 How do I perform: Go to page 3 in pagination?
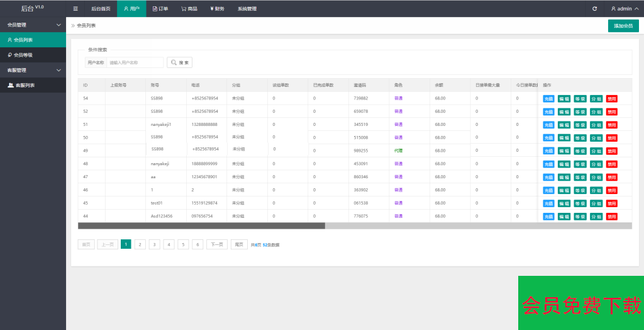(x=154, y=244)
